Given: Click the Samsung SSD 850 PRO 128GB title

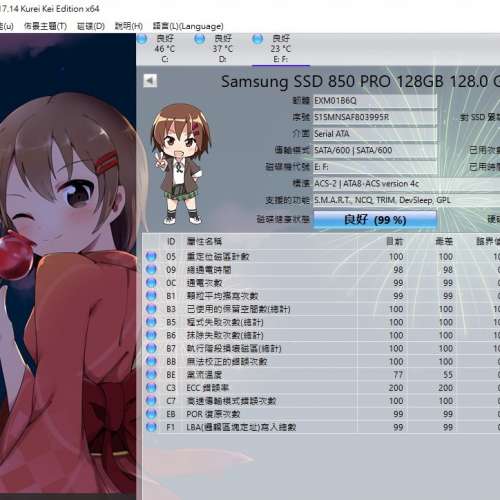Looking at the screenshot, I should tap(361, 81).
